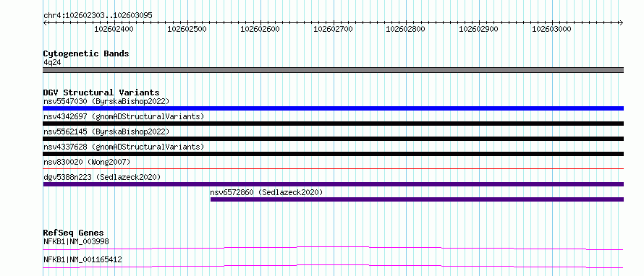Image resolution: width=644 pixels, height=276 pixels.
Task: Select the gray 4q24 cytogenetic band bar
Action: 334,70
